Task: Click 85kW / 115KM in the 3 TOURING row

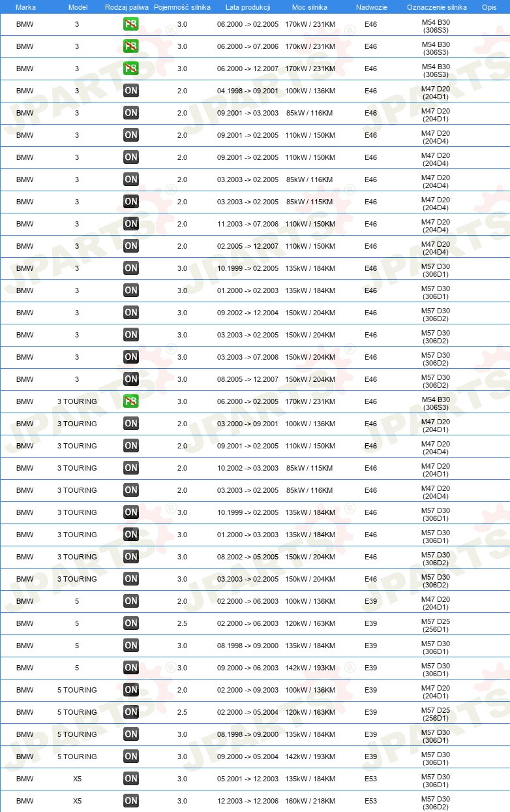Action: 310,468
